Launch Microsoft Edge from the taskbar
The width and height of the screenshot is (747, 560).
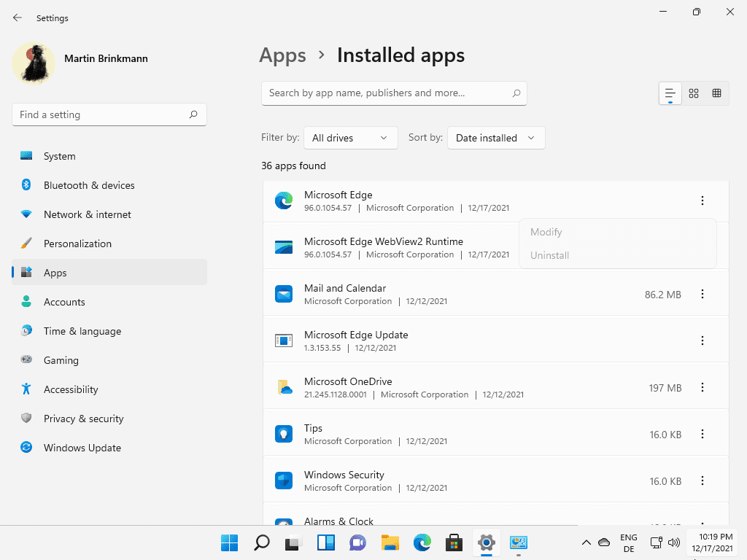[x=422, y=543]
